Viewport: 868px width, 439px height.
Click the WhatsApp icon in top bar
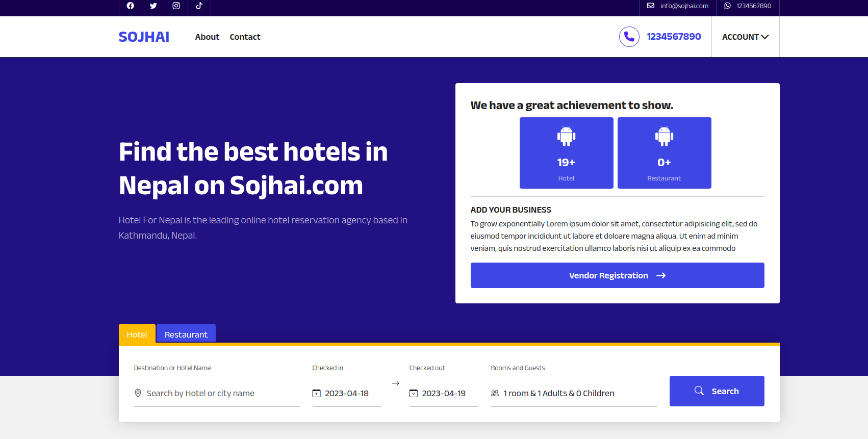tap(727, 6)
